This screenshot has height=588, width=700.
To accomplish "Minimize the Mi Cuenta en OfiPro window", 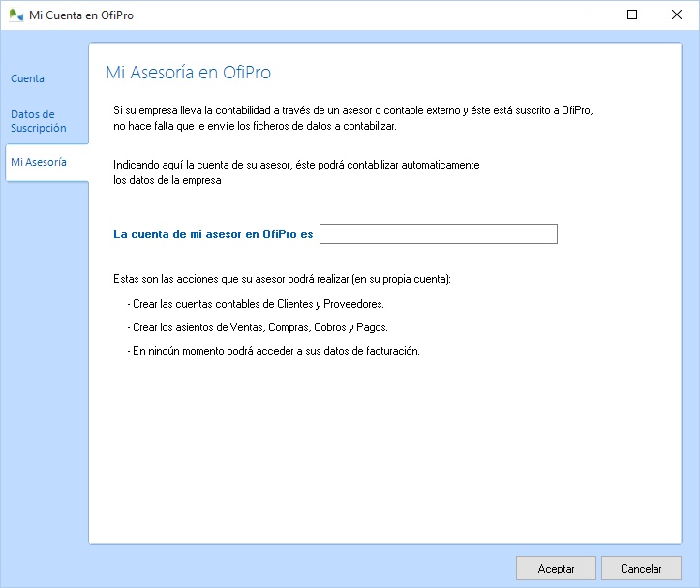I will coord(589,15).
